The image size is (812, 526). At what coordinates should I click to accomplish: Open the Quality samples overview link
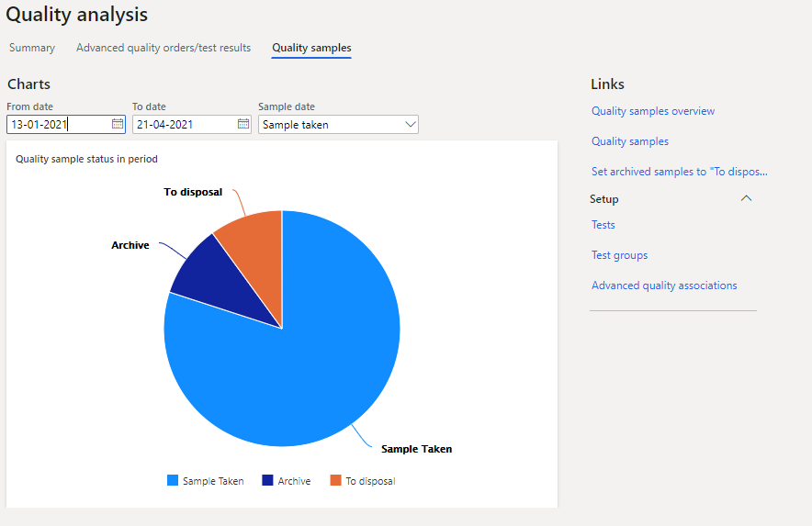pyautogui.click(x=653, y=111)
